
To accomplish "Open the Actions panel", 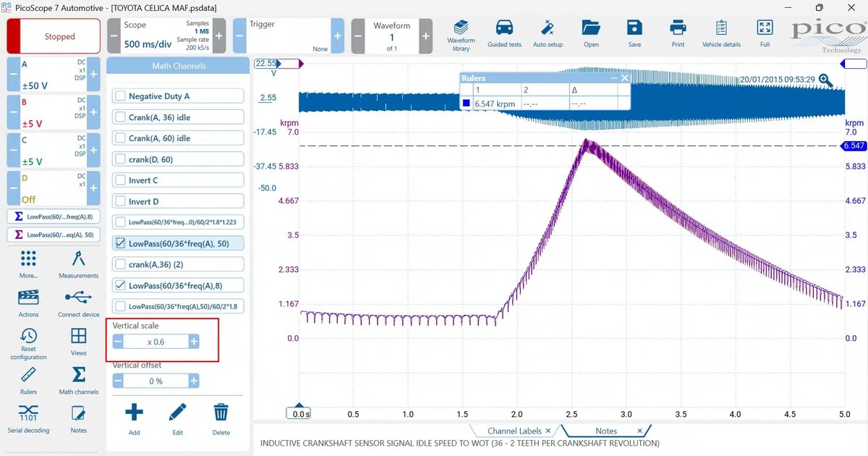I will (28, 303).
